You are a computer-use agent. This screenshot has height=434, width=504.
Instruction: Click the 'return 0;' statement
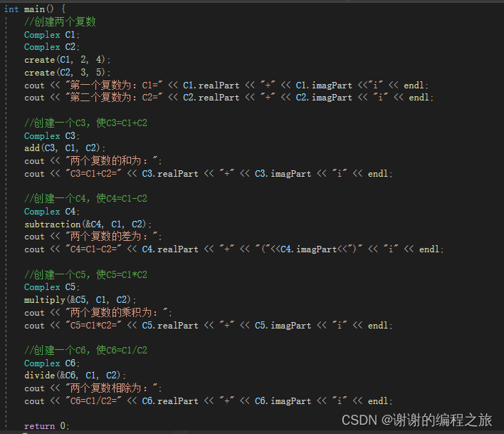pos(46,426)
